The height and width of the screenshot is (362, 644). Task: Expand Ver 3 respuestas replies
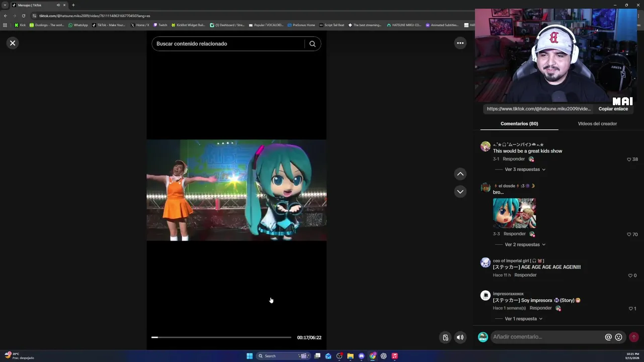[x=525, y=169]
